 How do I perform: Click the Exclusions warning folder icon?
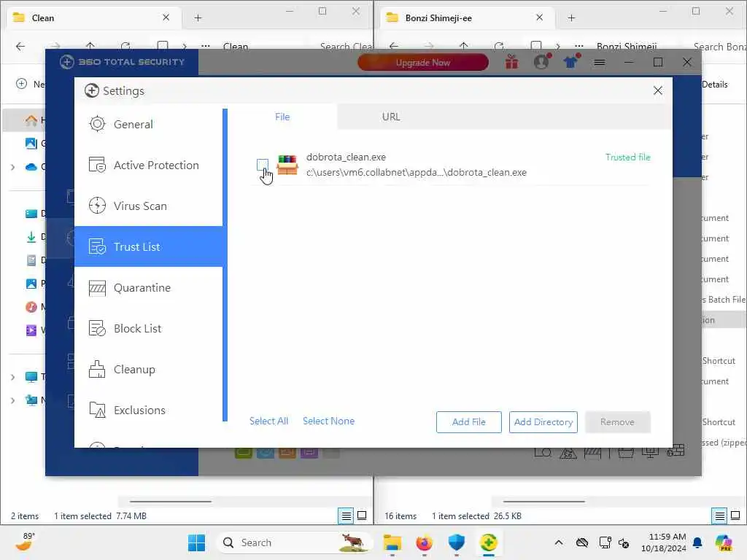97,410
